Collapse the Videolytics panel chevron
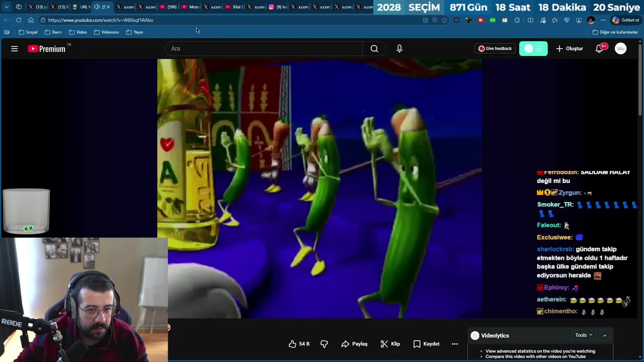The height and width of the screenshot is (362, 644). 605,335
